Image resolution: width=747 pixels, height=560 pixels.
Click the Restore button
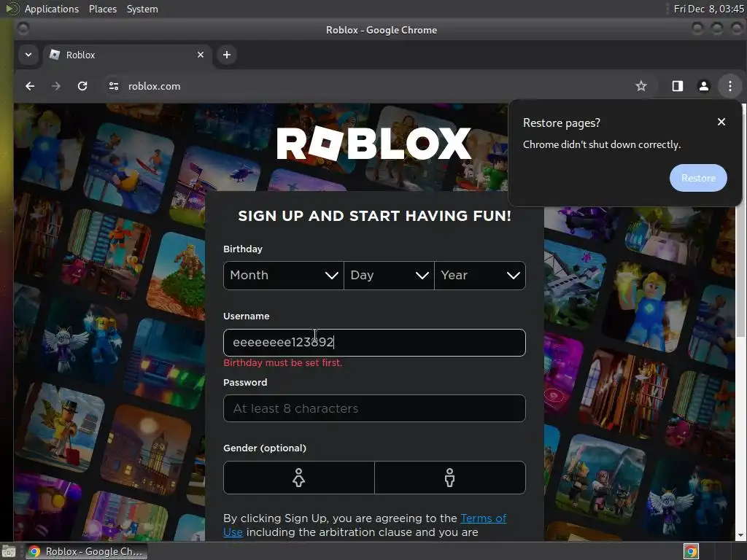pyautogui.click(x=698, y=178)
